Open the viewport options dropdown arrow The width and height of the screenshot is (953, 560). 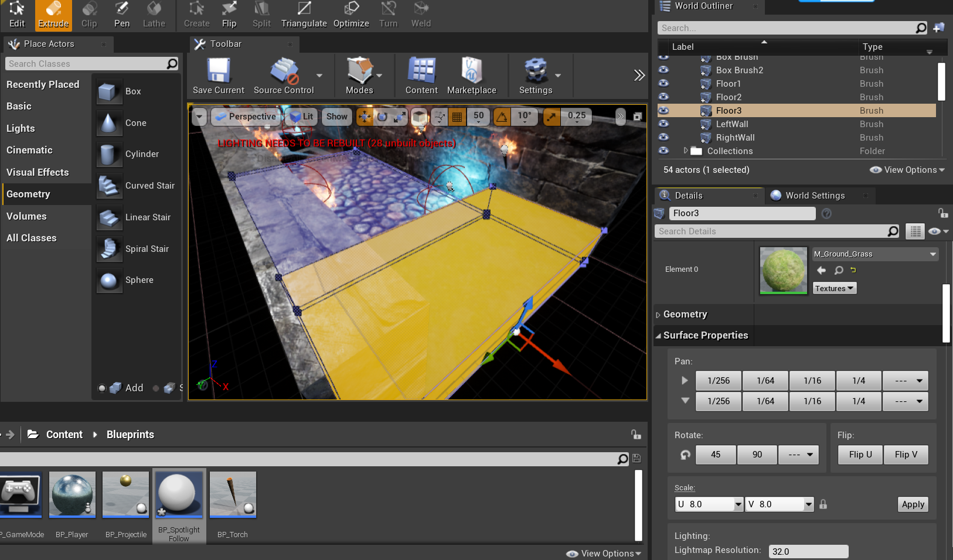coord(199,117)
